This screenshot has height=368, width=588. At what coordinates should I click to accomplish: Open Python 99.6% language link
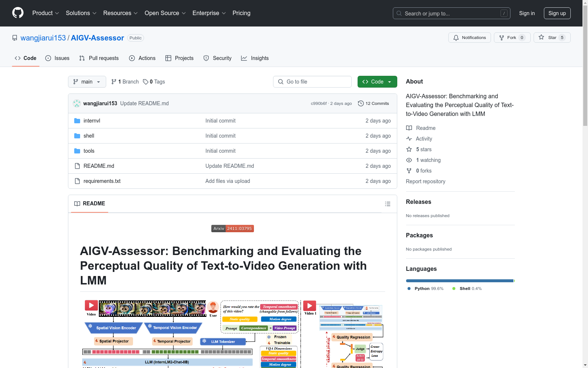[x=426, y=289]
